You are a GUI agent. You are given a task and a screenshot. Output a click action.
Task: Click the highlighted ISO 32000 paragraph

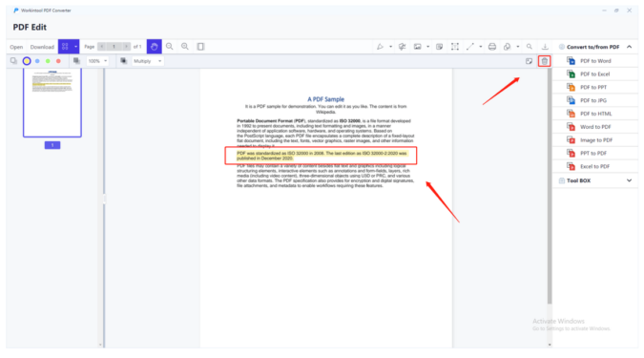point(322,156)
